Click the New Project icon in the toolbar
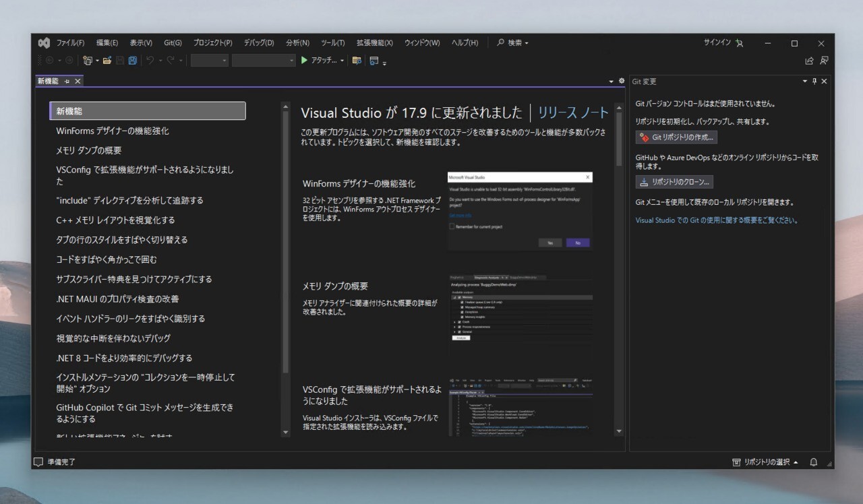 (87, 60)
